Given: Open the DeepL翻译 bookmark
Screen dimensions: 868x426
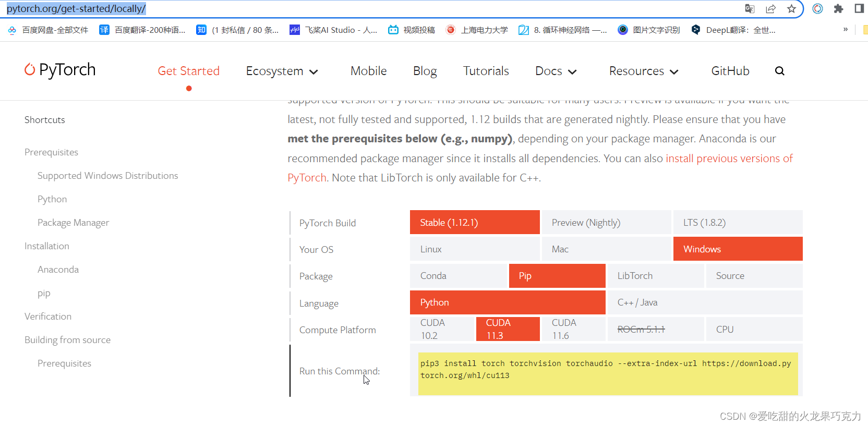Looking at the screenshot, I should click(x=733, y=30).
